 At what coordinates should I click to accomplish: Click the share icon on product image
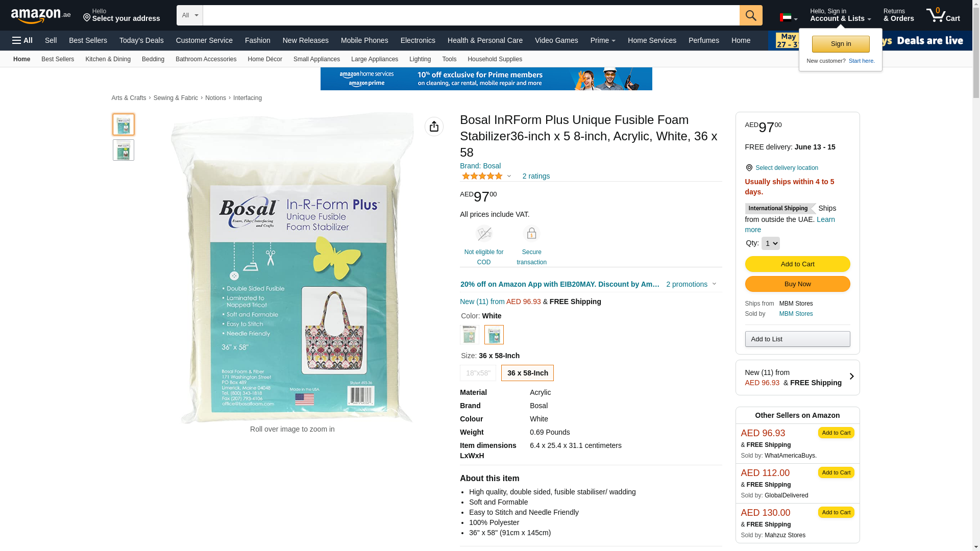tap(434, 127)
